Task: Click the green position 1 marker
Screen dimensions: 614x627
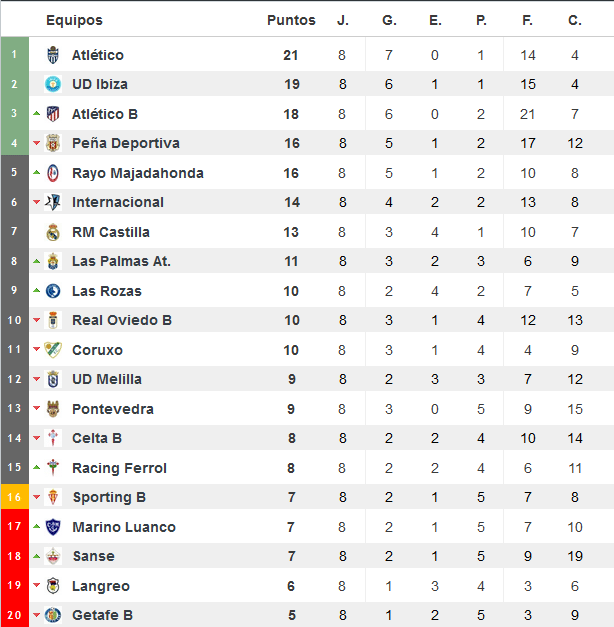Action: click(14, 54)
